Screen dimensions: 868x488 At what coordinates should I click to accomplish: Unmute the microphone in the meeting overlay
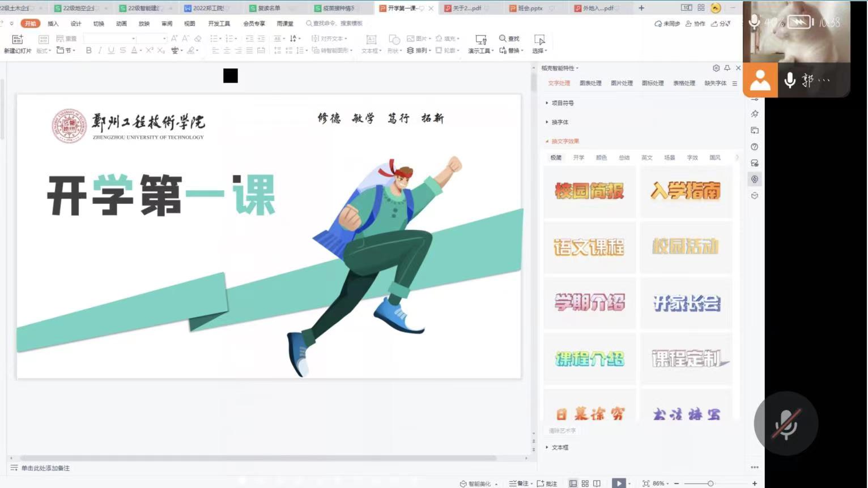pos(786,423)
